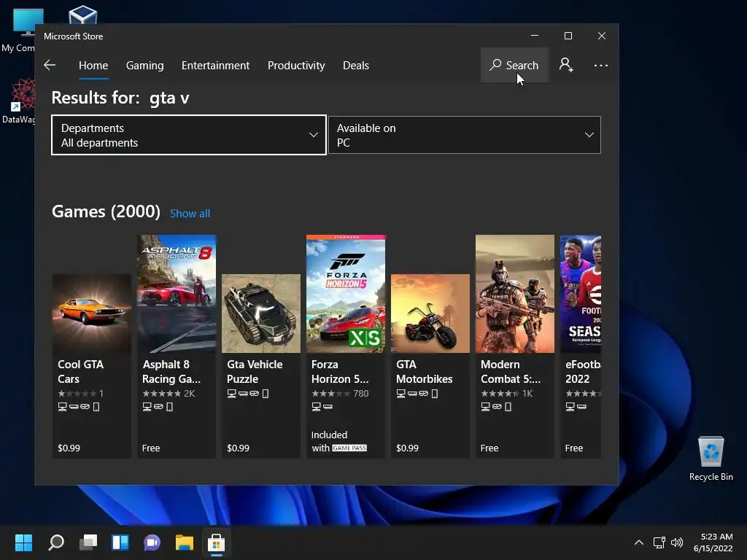Open the three-dot more menu
Image resolution: width=747 pixels, height=560 pixels.
pos(601,65)
